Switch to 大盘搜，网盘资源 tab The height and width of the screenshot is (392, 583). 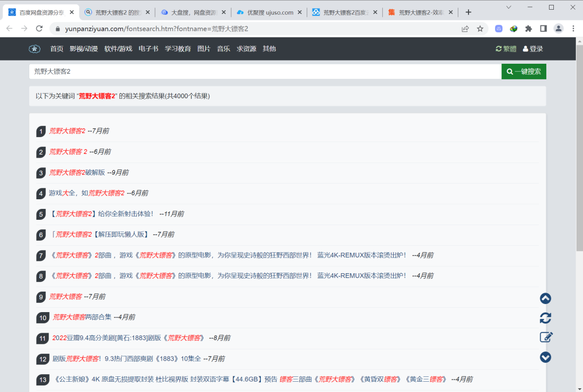(193, 12)
